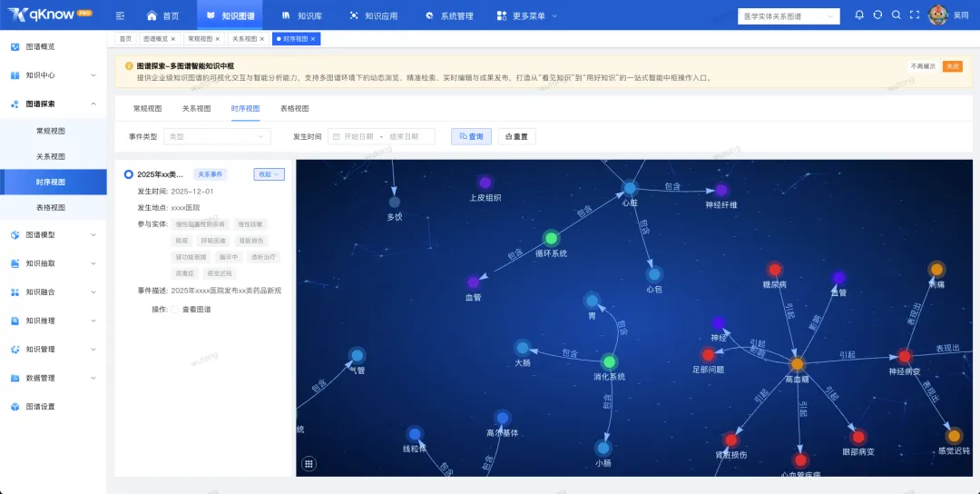Click the refresh icon in the header
The width and height of the screenshot is (980, 494).
pos(877,15)
